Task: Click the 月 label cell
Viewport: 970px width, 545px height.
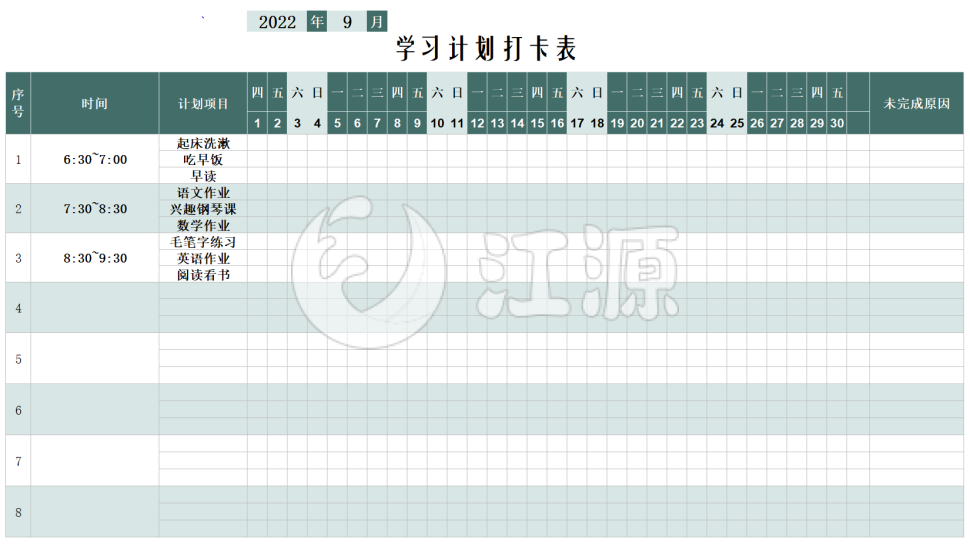Action: pyautogui.click(x=377, y=22)
